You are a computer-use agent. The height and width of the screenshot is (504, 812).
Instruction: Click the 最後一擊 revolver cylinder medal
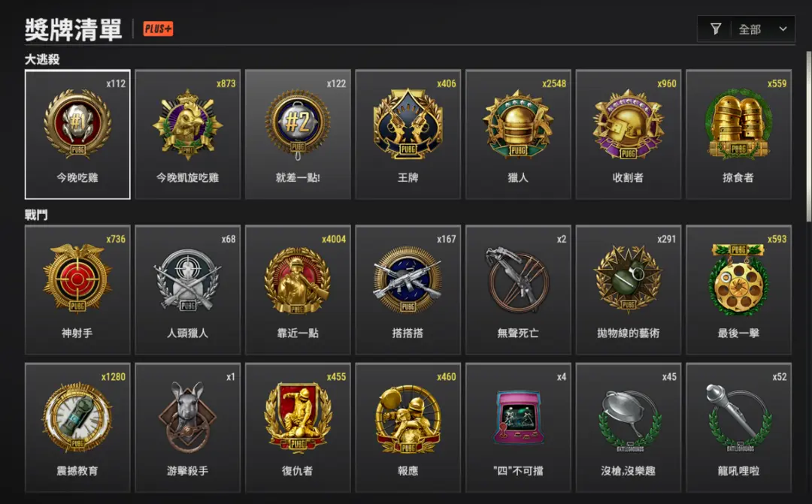coord(738,290)
